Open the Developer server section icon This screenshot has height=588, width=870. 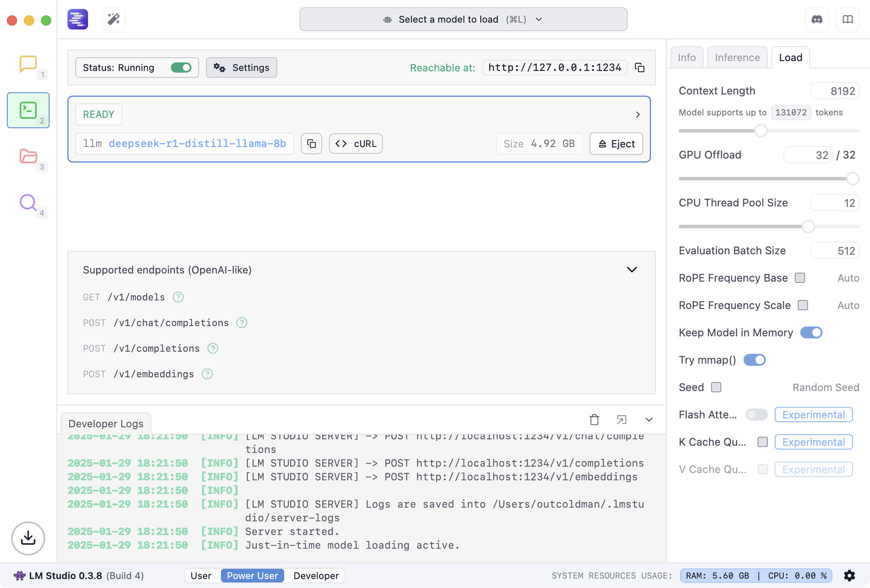[28, 110]
